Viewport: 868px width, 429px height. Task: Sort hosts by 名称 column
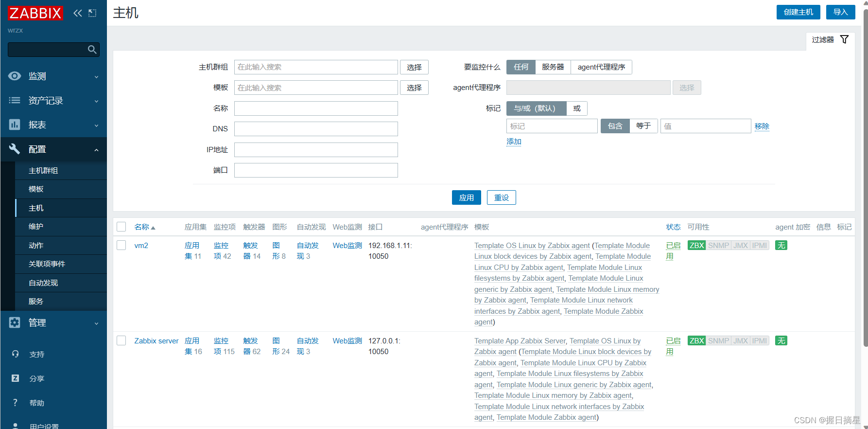pos(145,227)
